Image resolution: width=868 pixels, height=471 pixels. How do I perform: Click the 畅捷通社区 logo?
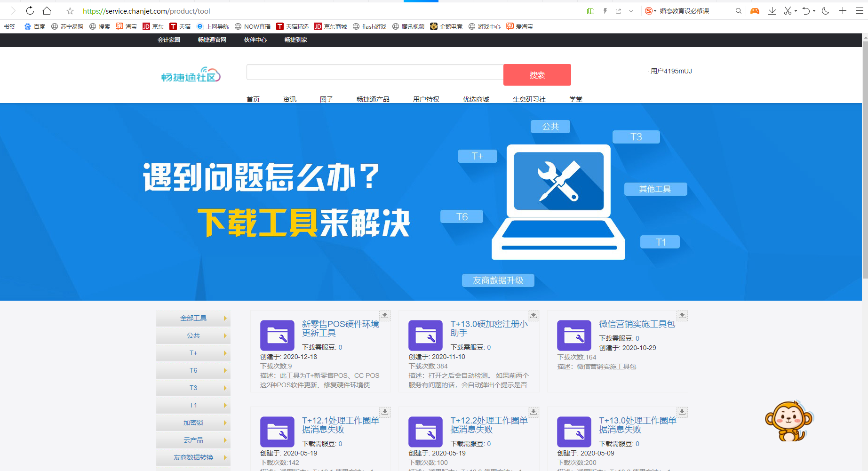(191, 75)
